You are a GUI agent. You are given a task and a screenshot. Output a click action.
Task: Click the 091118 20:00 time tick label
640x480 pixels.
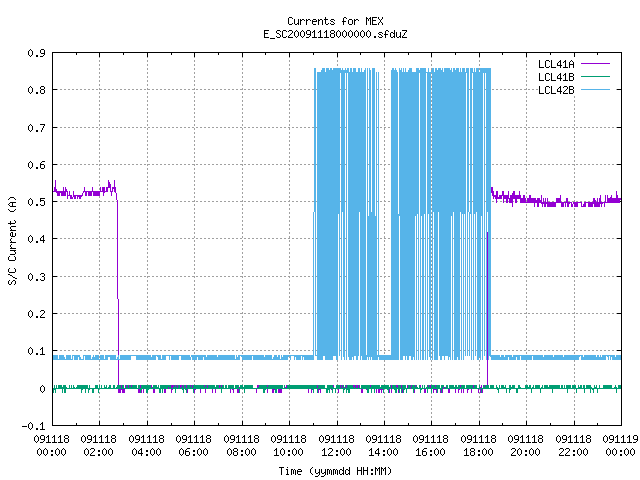tap(526, 446)
